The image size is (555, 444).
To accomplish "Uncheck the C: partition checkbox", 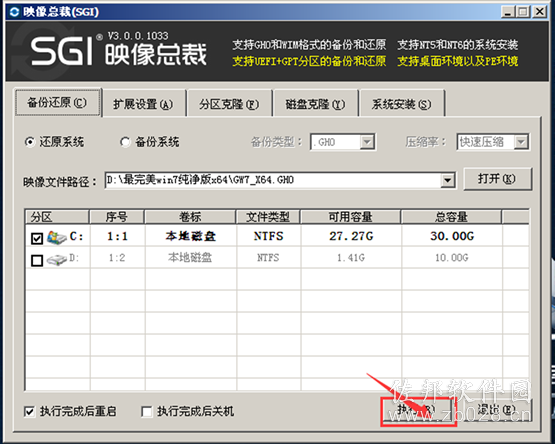I will click(37, 238).
